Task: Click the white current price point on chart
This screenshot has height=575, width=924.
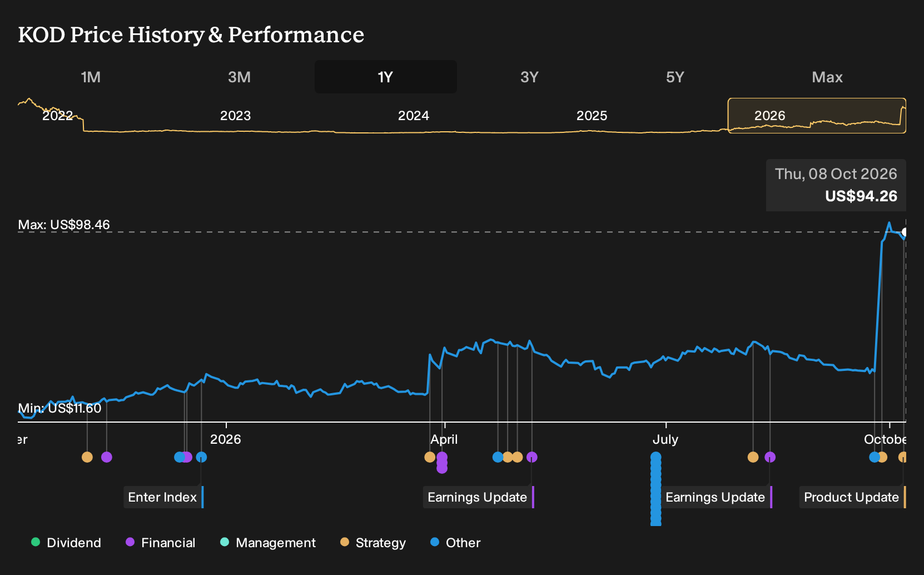Action: tap(905, 232)
